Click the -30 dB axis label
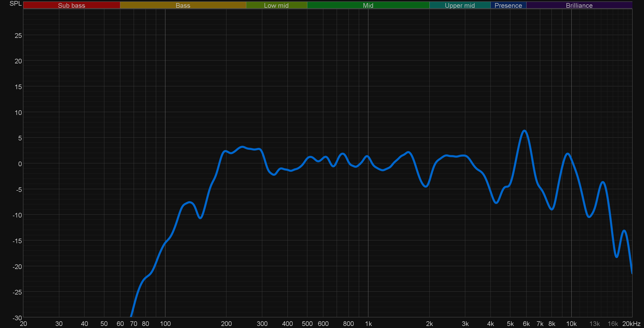 click(x=17, y=318)
